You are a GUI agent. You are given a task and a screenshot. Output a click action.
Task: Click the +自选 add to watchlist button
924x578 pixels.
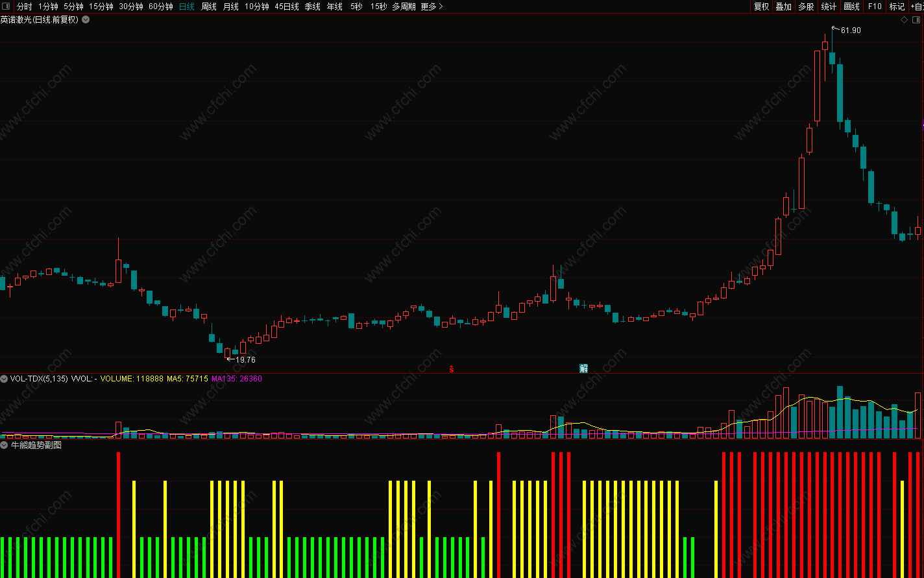(916, 6)
